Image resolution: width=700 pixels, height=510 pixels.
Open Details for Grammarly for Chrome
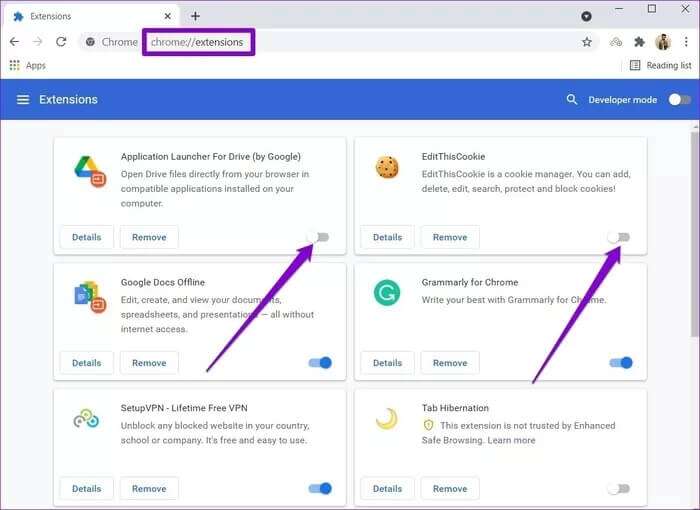tap(388, 363)
